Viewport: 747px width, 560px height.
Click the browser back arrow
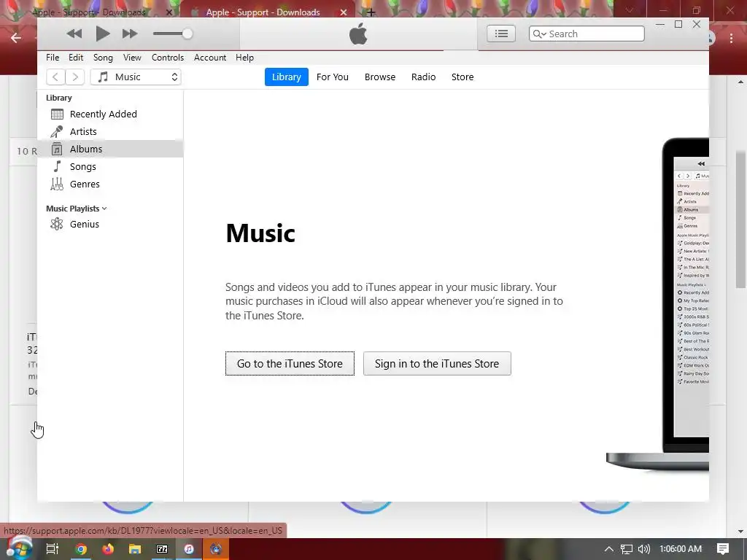16,38
